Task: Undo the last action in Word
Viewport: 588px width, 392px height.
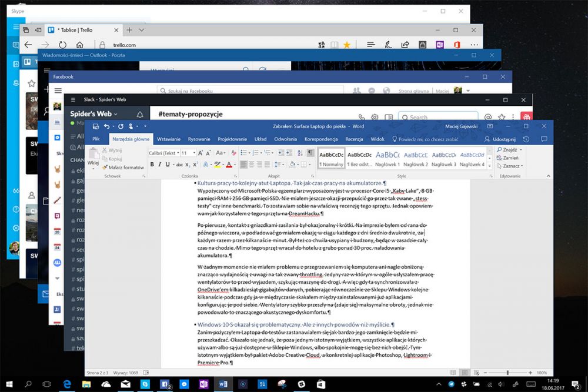Action: (x=107, y=126)
